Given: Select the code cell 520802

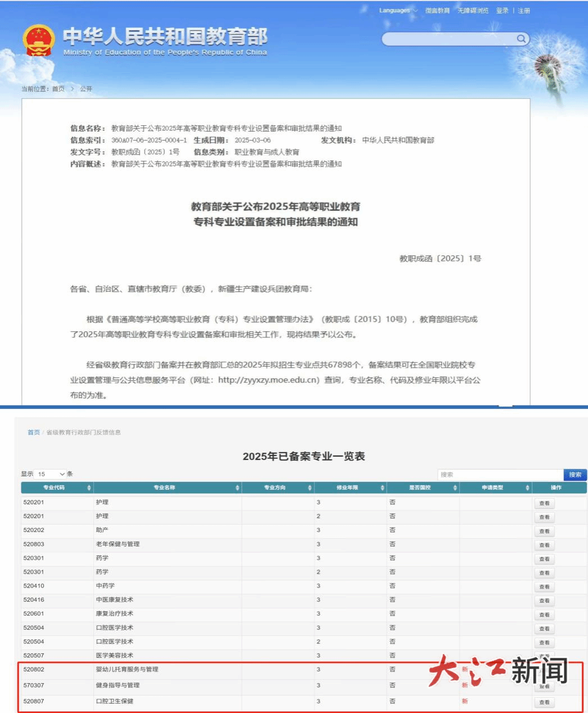Looking at the screenshot, I should pos(34,669).
